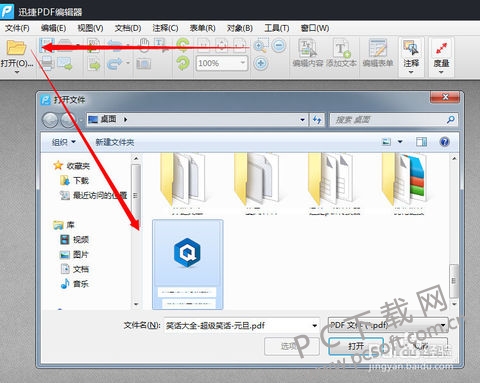Click the dialog help question mark icon
The image size is (480, 383).
[445, 142]
